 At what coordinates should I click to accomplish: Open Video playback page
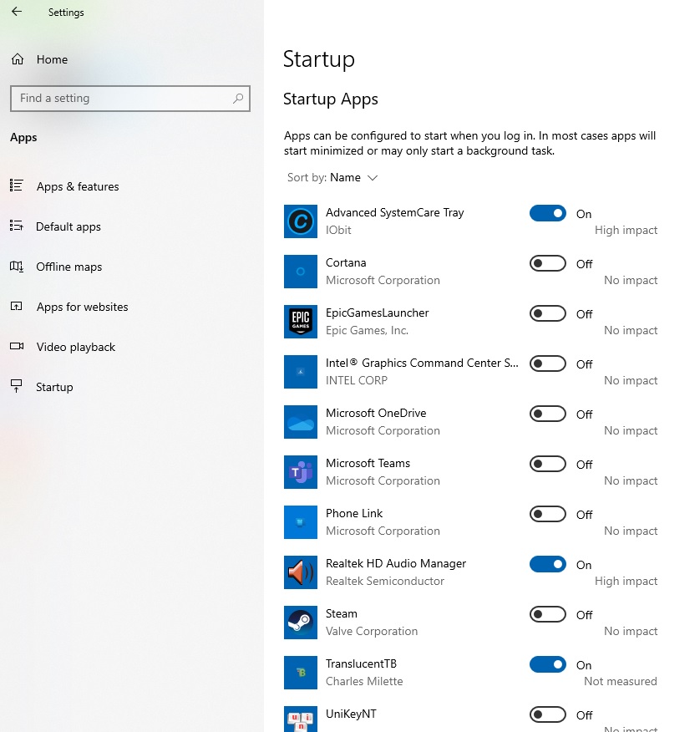click(76, 347)
